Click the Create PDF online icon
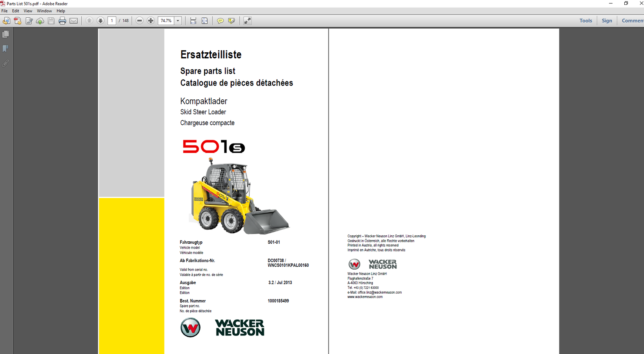 point(18,21)
